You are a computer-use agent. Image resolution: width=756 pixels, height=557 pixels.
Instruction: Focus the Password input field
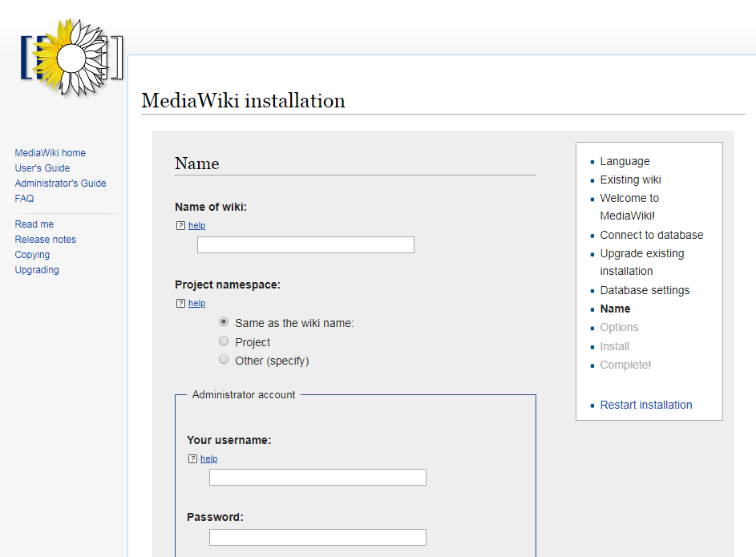(317, 538)
